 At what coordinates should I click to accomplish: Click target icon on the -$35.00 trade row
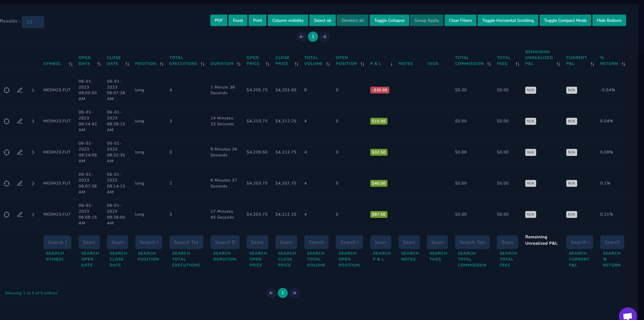tap(7, 90)
